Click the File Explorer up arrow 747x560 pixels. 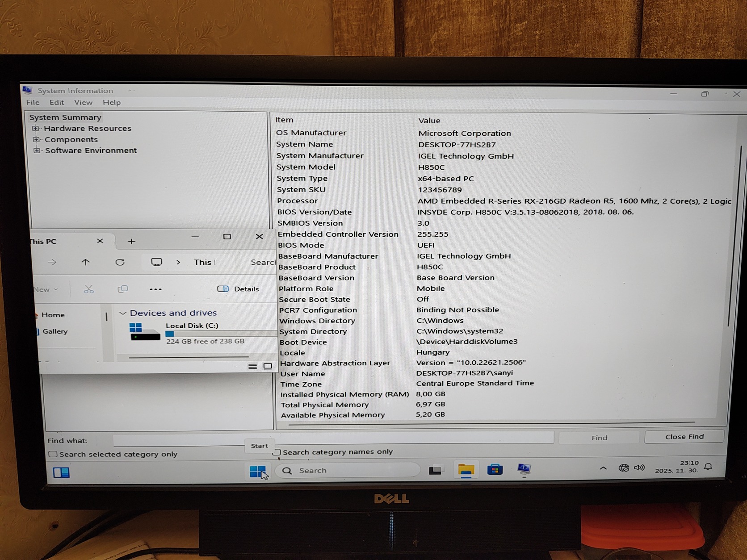pyautogui.click(x=85, y=262)
